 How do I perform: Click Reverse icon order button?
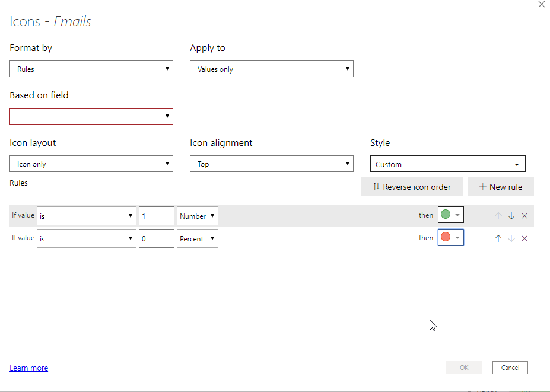pos(411,187)
